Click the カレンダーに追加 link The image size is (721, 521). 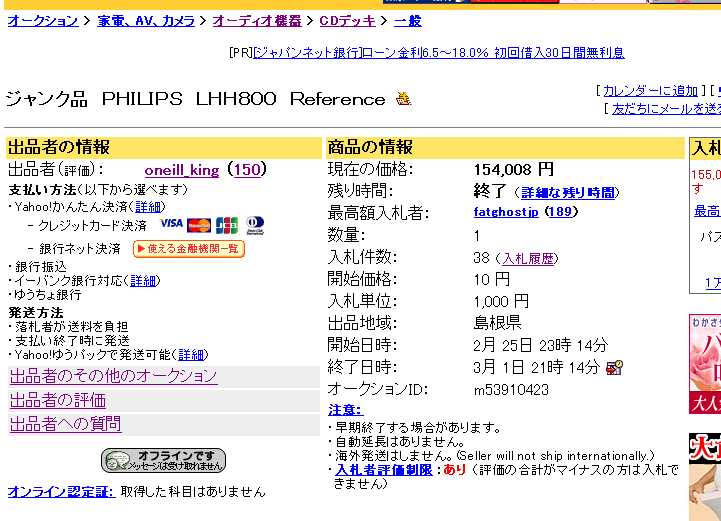(650, 91)
